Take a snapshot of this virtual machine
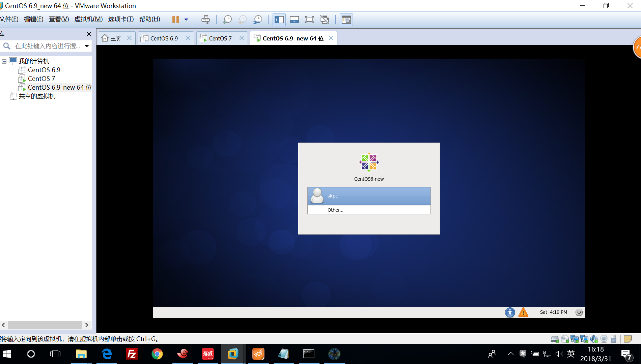Image resolution: width=641 pixels, height=364 pixels. tap(227, 20)
